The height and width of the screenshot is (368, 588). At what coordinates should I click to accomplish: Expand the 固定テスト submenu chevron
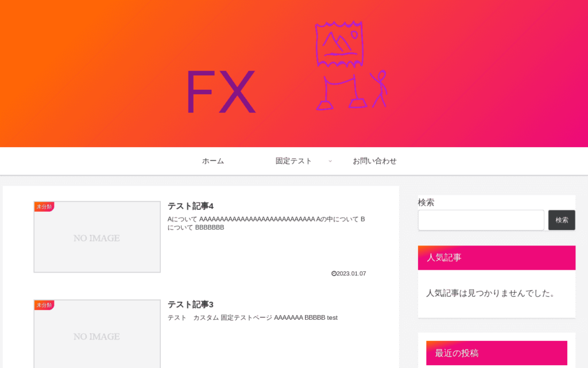tap(330, 161)
